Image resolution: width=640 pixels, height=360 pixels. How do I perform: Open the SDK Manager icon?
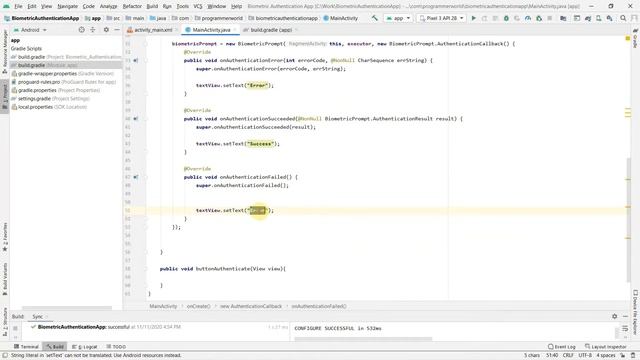(x=610, y=18)
